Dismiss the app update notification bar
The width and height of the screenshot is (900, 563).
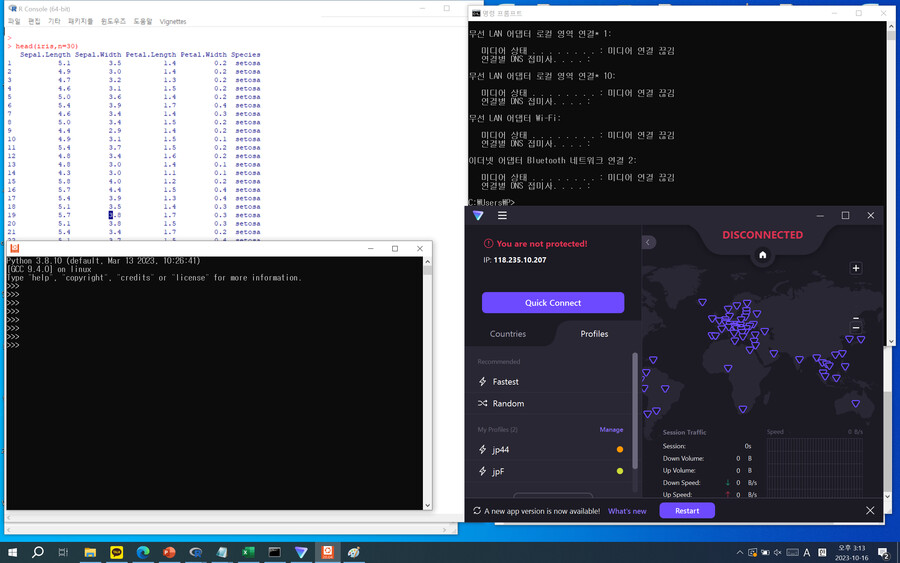pos(870,511)
